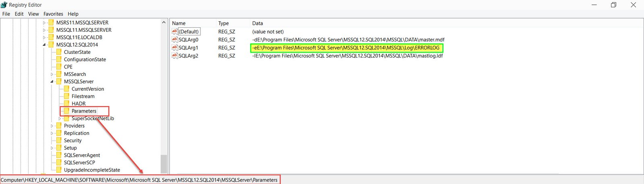
Task: Click the SQLServerSCP folder icon
Action: click(59, 163)
